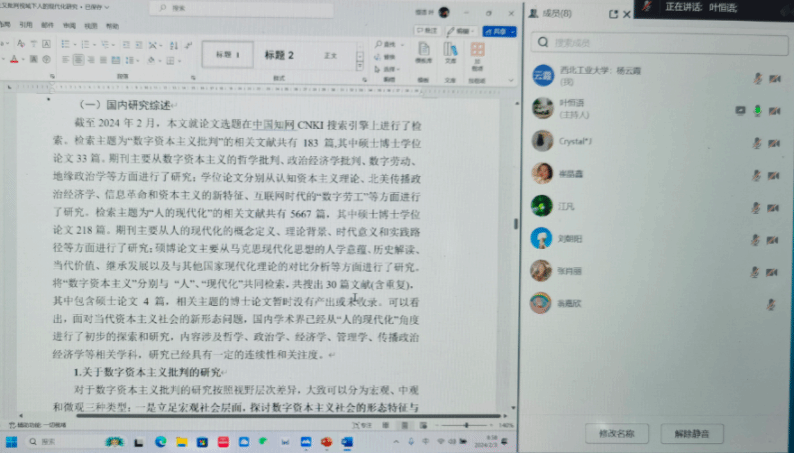
Task: Pop out the members panel
Action: click(612, 14)
